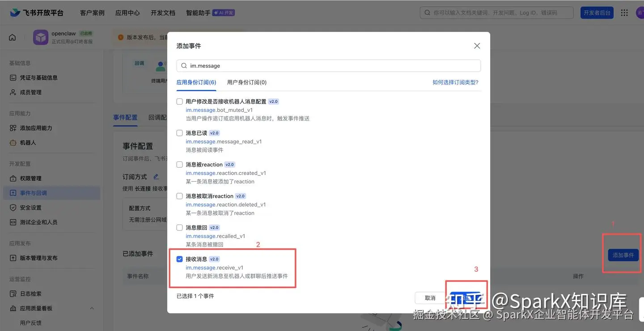The image size is (644, 331).
Task: Click the top documentation search field
Action: coord(497,13)
